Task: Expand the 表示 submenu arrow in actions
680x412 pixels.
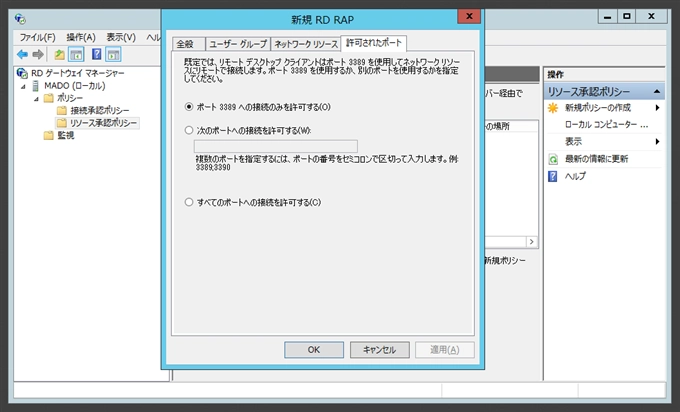Action: point(657,141)
